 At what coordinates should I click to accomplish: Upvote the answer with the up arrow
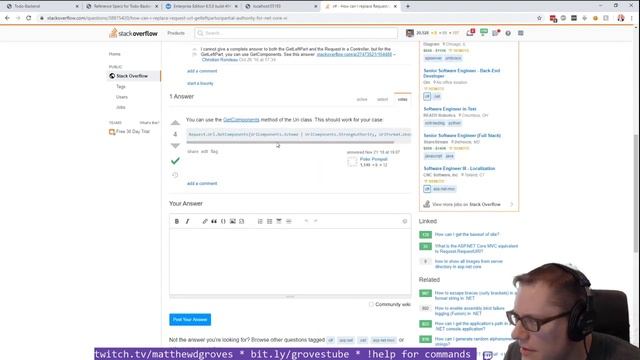pyautogui.click(x=175, y=122)
